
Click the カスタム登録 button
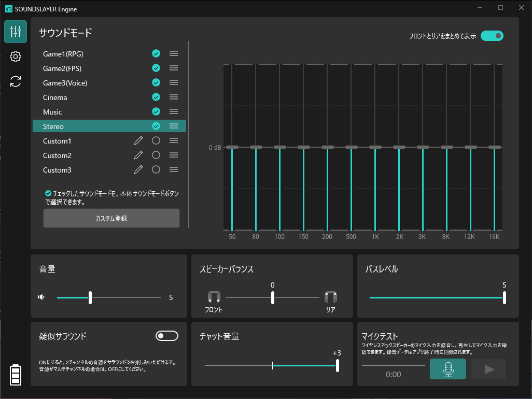tap(111, 218)
